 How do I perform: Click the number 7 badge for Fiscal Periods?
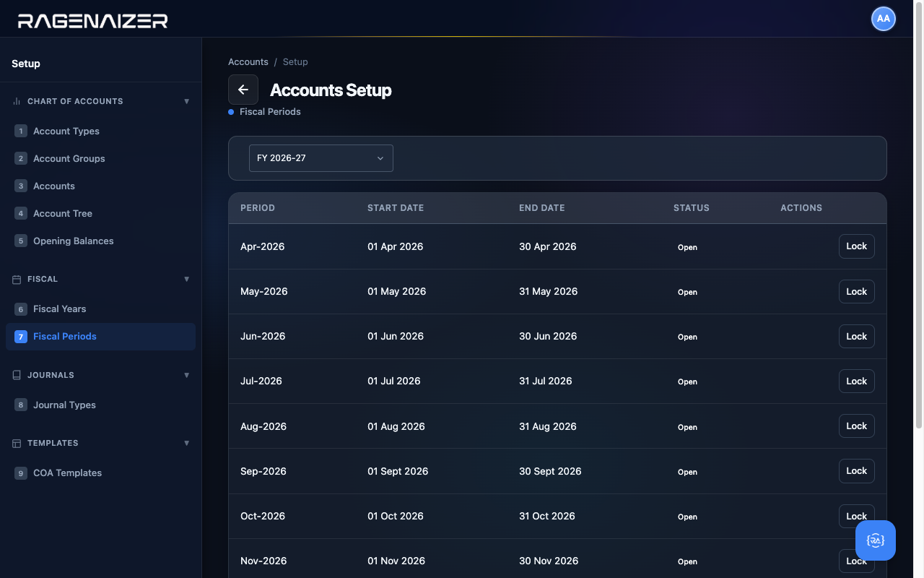click(21, 336)
